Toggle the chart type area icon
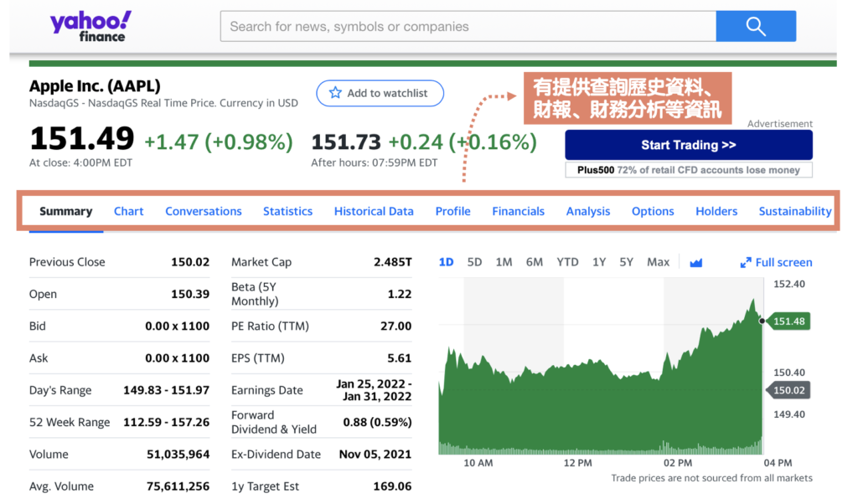 pos(695,263)
